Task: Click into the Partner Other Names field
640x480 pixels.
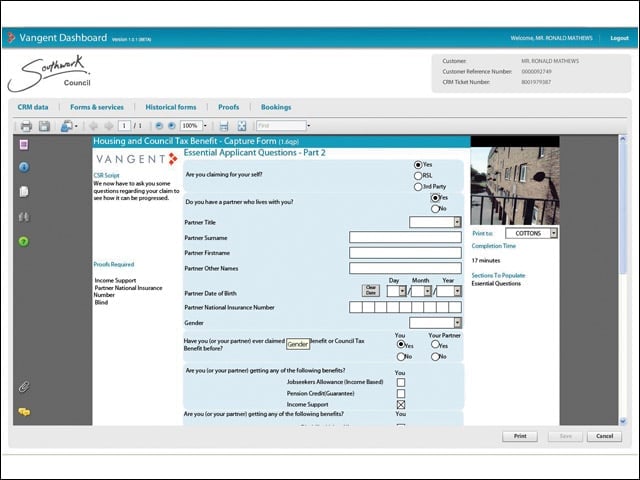Action: pos(405,268)
